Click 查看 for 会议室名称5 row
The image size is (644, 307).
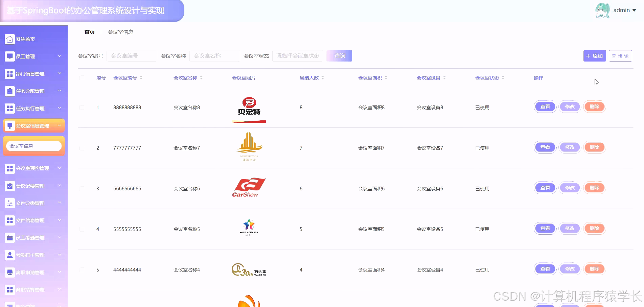[x=545, y=229]
